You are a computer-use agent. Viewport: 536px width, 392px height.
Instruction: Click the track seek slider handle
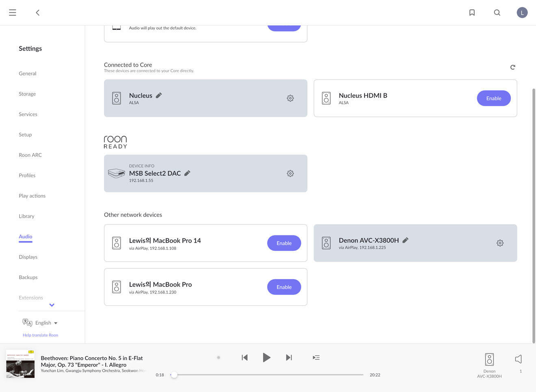pos(174,375)
